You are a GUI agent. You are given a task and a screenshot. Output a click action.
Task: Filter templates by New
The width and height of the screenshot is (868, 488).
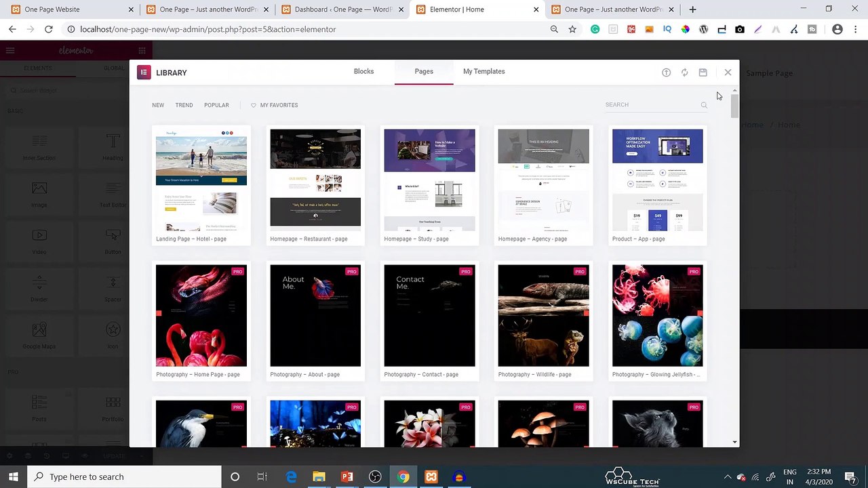point(158,105)
